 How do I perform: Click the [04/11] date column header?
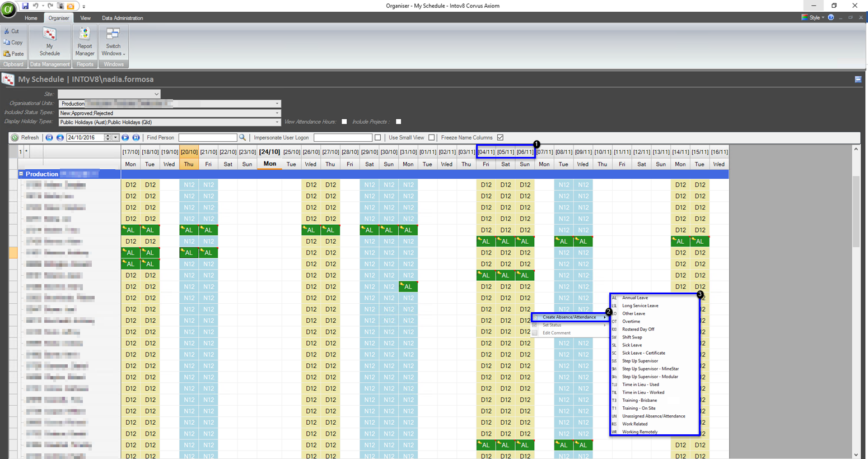486,152
